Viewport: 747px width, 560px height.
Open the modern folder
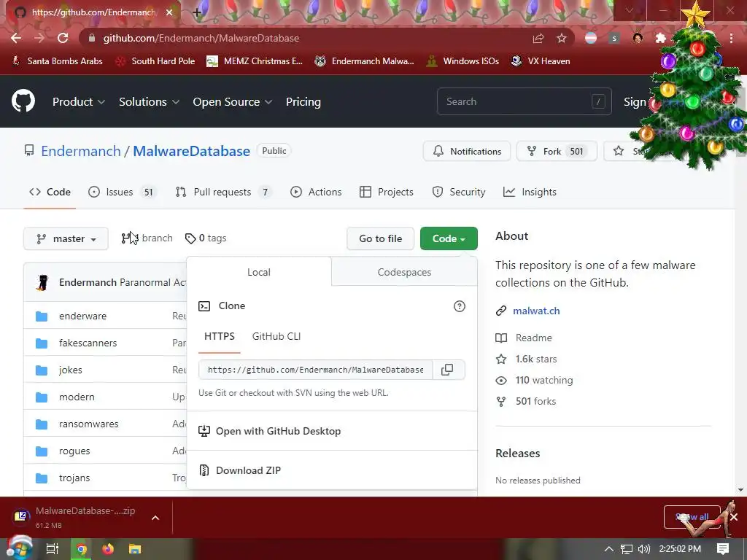77,397
